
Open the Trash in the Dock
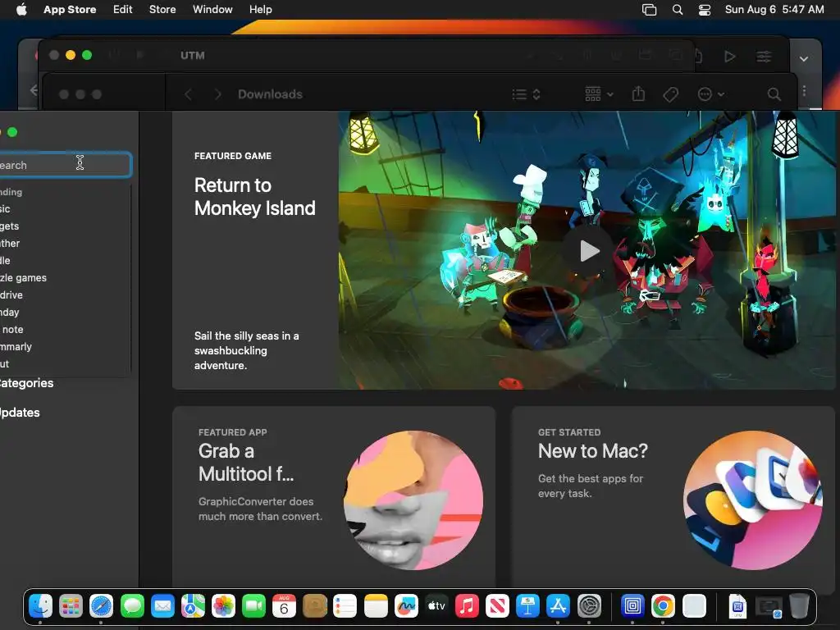tap(799, 606)
